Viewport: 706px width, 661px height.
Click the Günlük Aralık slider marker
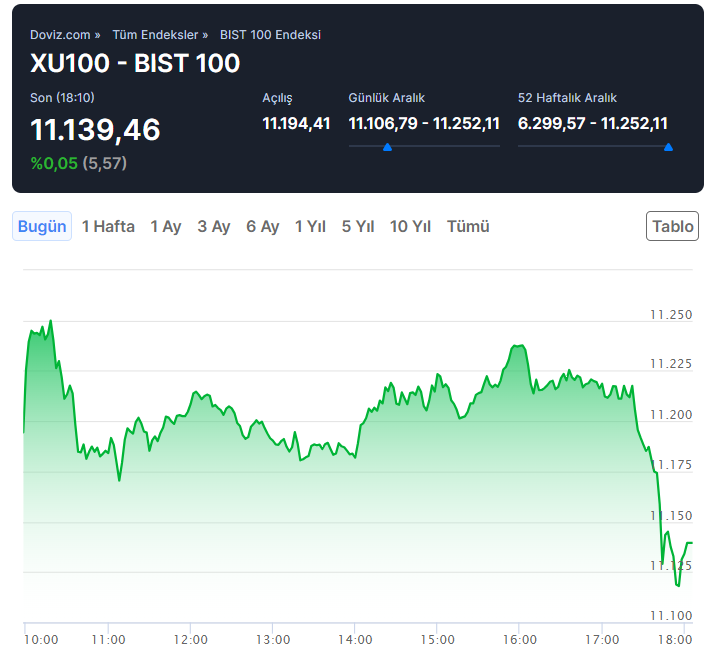[x=387, y=147]
